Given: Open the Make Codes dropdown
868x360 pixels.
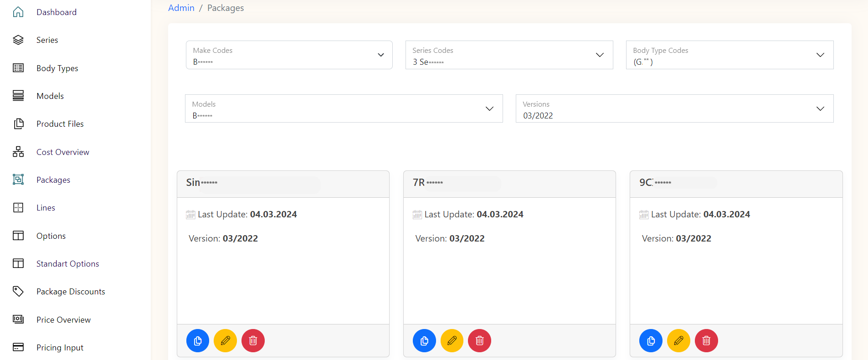Looking at the screenshot, I should point(289,55).
